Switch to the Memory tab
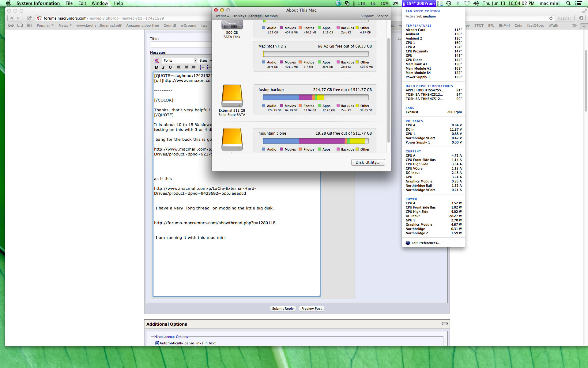The height and width of the screenshot is (368, 588). pyautogui.click(x=271, y=16)
